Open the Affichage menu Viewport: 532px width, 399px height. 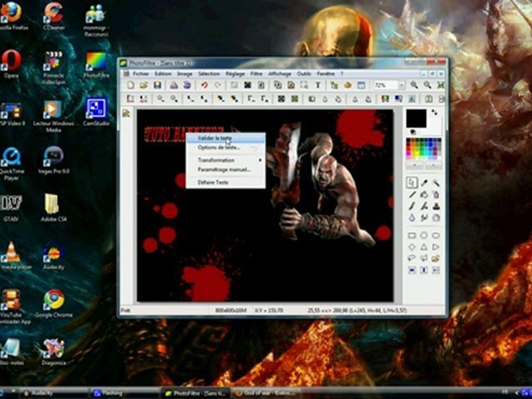[279, 74]
